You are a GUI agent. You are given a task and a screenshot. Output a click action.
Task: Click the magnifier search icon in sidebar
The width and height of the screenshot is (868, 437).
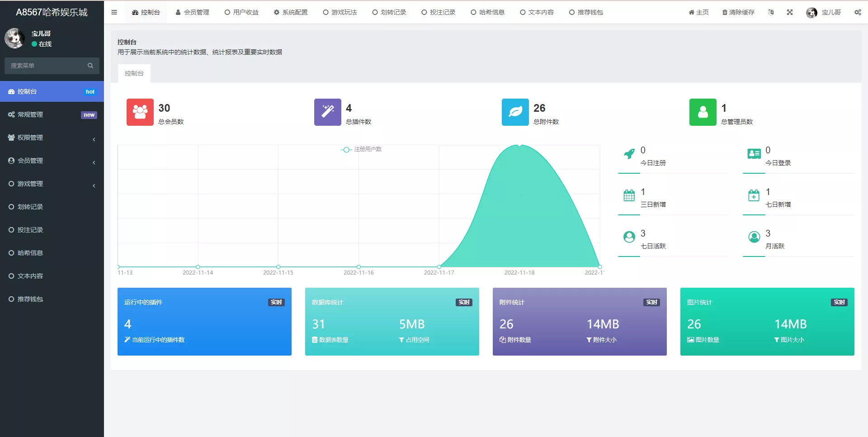[90, 66]
